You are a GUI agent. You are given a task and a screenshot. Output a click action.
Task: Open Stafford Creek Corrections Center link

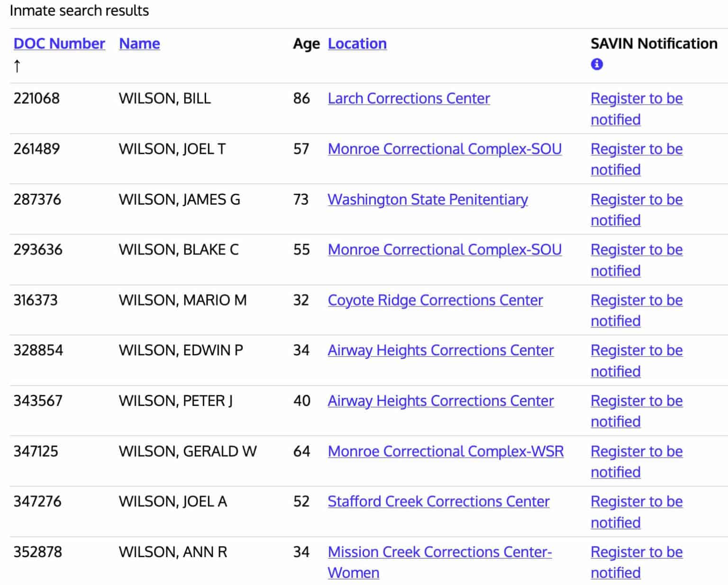pyautogui.click(x=438, y=502)
